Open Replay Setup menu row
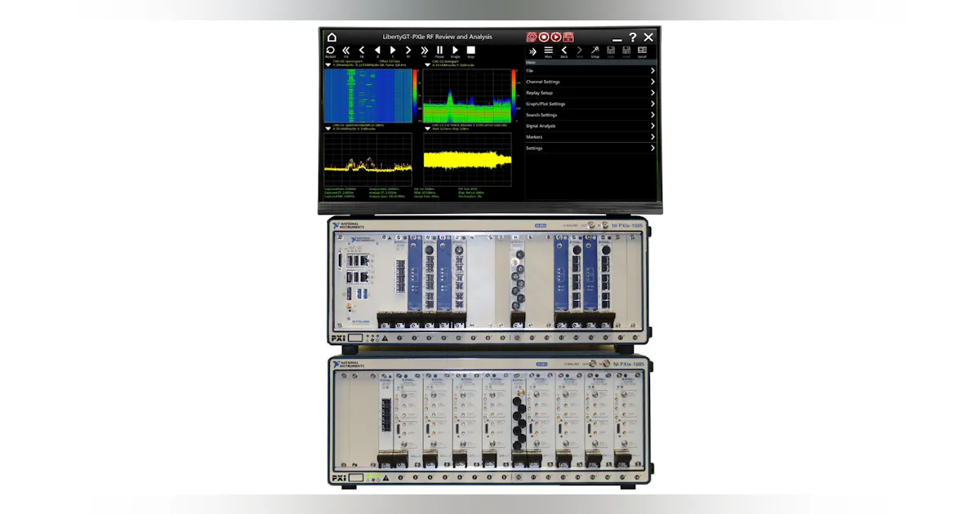The width and height of the screenshot is (980, 514). point(590,93)
